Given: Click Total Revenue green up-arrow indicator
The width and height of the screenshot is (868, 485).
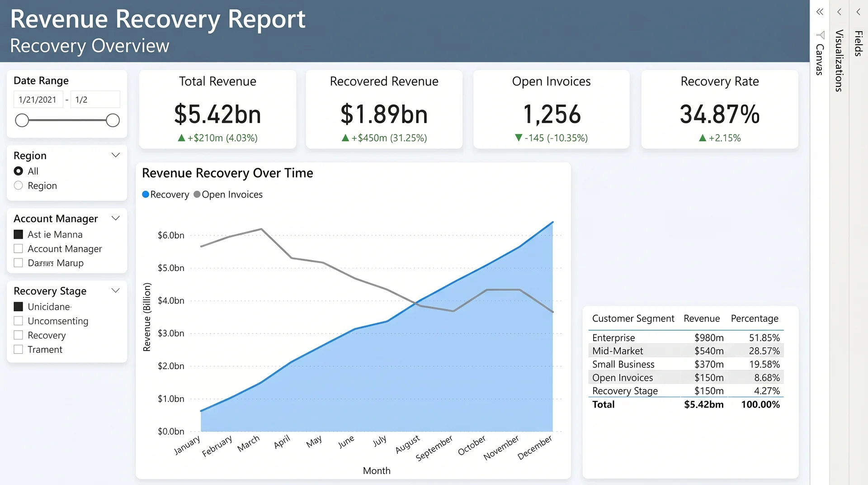Looking at the screenshot, I should [x=181, y=138].
